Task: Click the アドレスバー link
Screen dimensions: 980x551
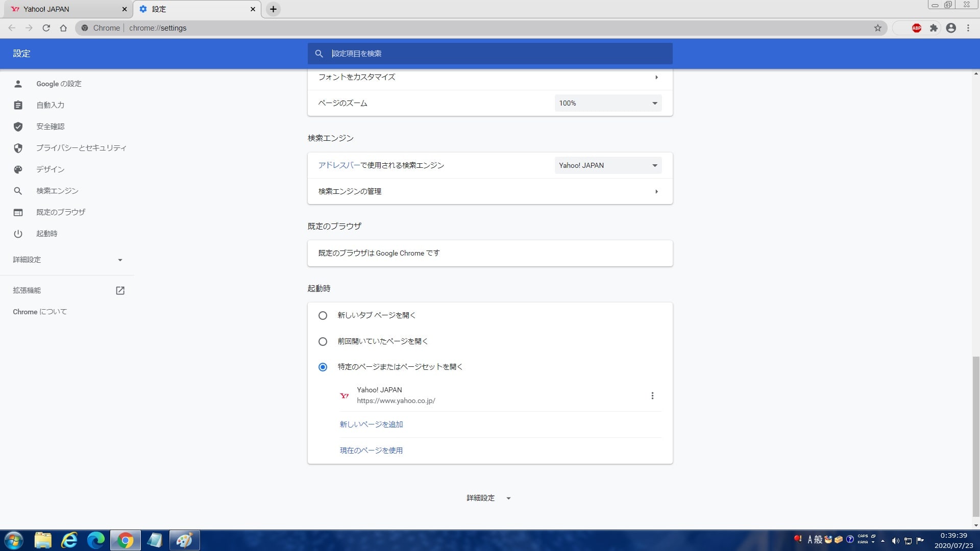Action: 339,165
